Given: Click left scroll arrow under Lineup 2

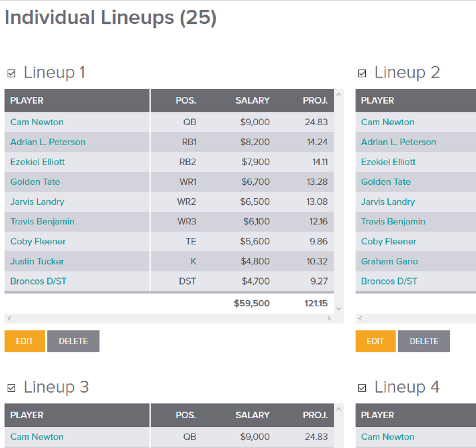Looking at the screenshot, I should point(360,319).
